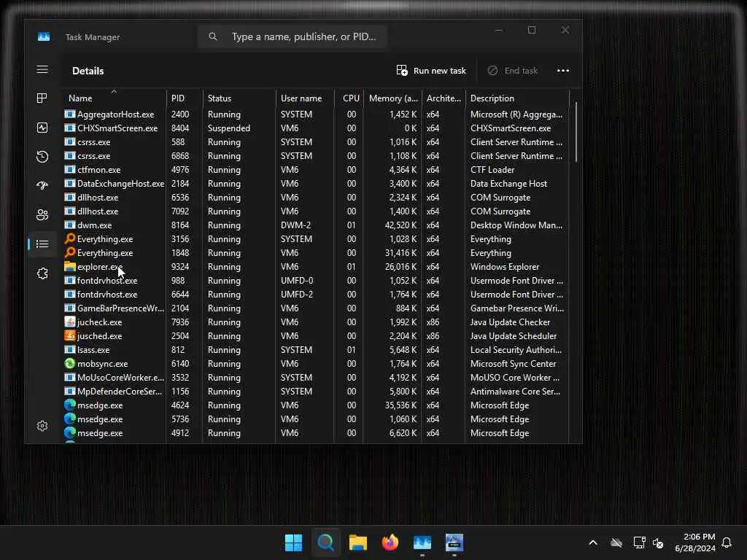Image resolution: width=747 pixels, height=560 pixels.
Task: Select the GameBarPresenceWr... process
Action: (x=315, y=308)
